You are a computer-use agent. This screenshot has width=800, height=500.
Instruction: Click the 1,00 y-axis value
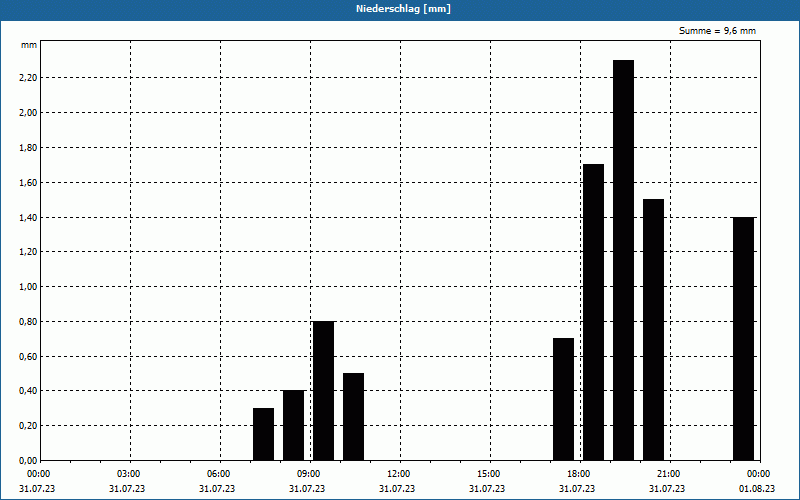[29, 287]
